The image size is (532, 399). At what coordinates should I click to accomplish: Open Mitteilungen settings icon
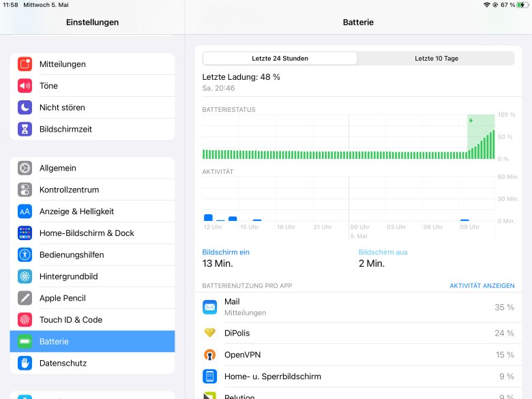click(25, 64)
